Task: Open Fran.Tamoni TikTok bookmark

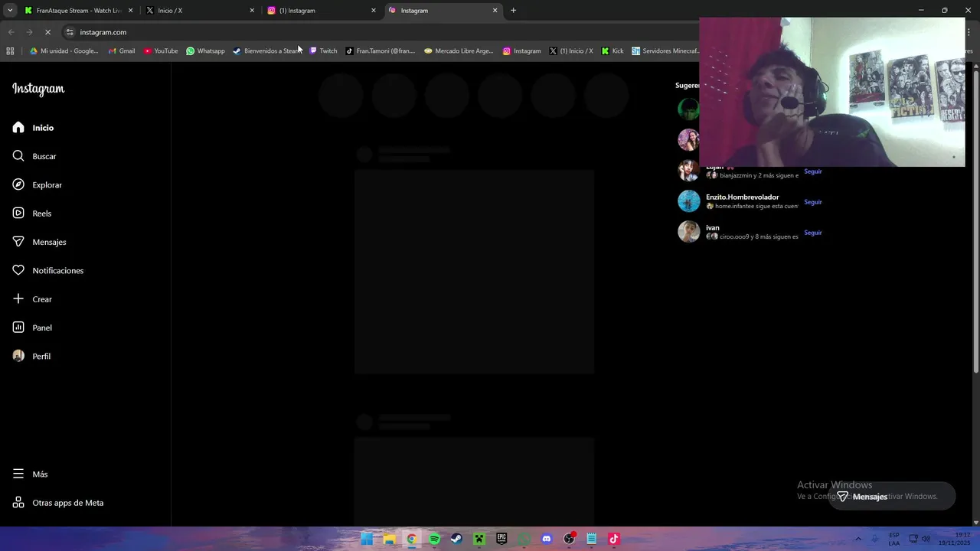Action: (380, 51)
